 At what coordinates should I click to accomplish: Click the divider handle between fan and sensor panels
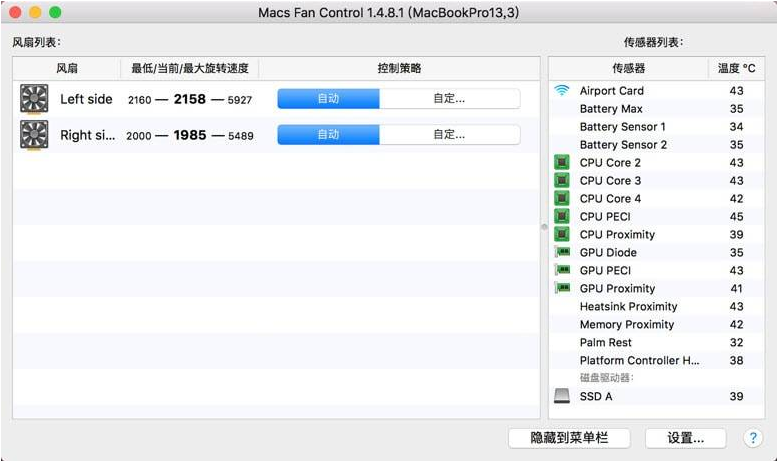[x=544, y=227]
